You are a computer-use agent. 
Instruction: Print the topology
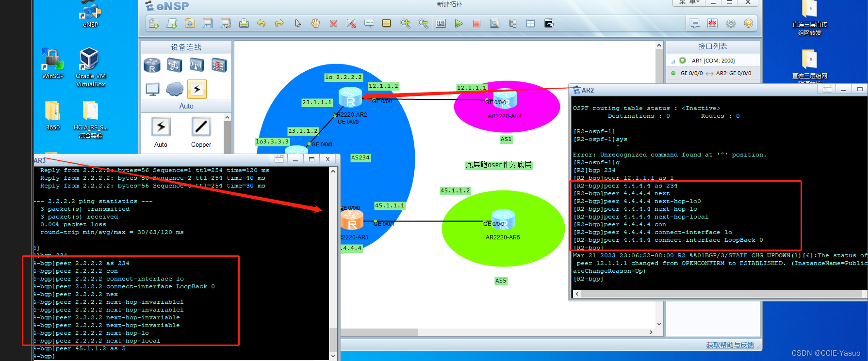click(x=244, y=23)
